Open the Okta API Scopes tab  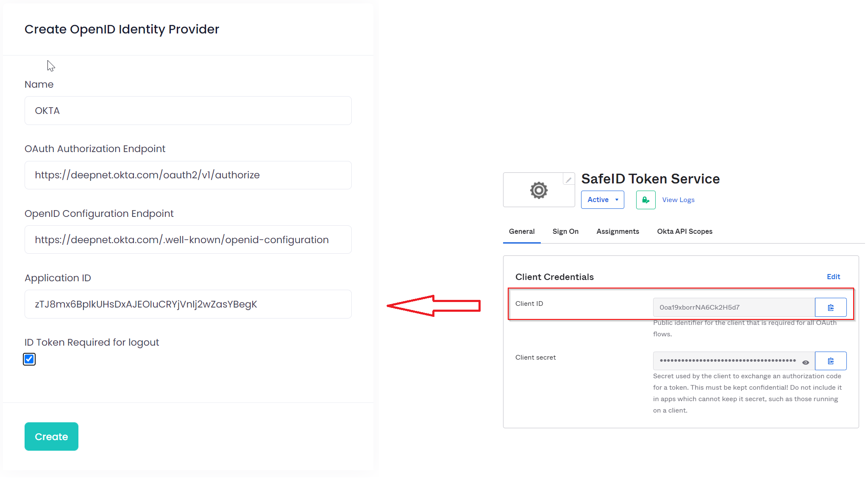tap(684, 231)
